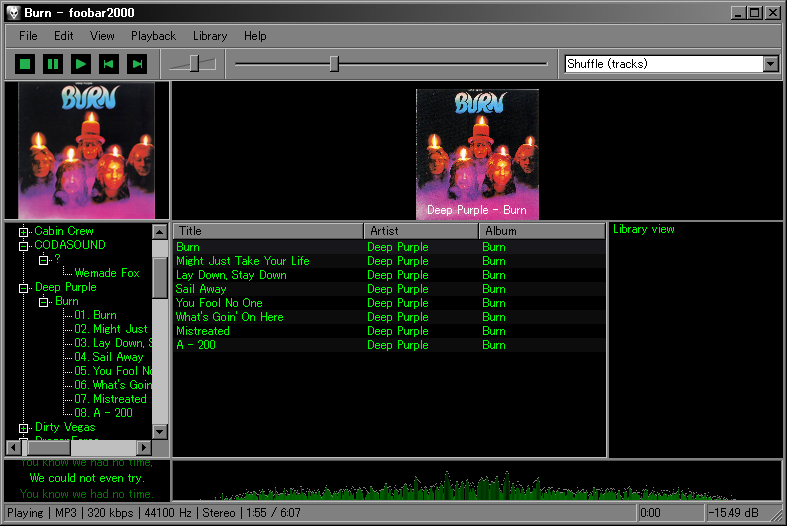The width and height of the screenshot is (787, 526).
Task: Select 'Sail Away' in the playlist
Action: pos(389,289)
